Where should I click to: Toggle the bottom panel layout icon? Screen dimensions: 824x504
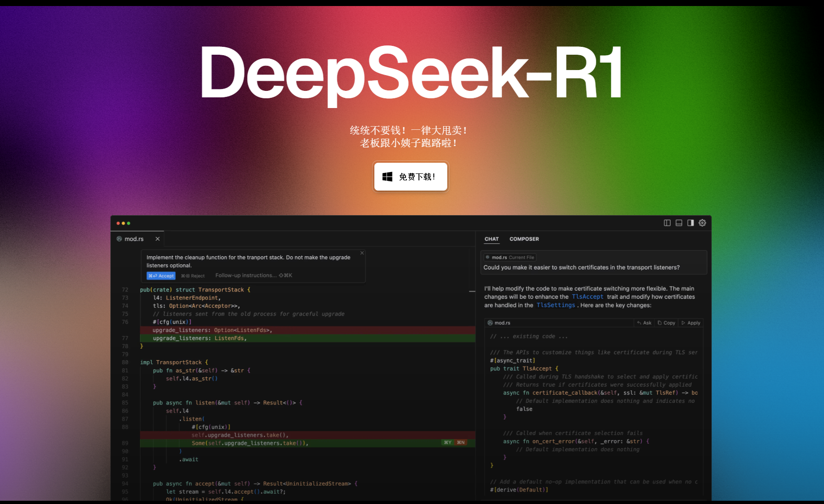(678, 223)
